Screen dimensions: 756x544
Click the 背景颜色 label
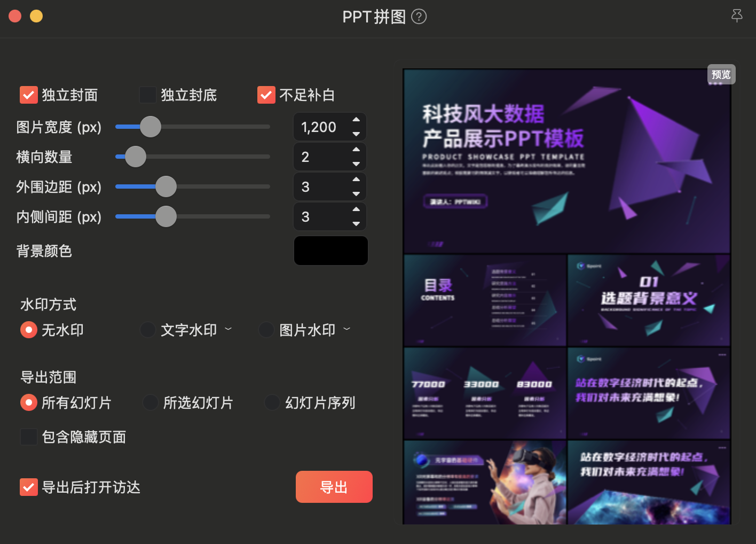pyautogui.click(x=44, y=251)
